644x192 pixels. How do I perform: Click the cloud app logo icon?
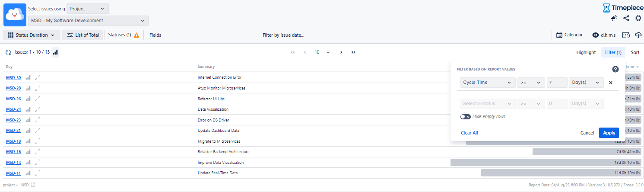(15, 15)
